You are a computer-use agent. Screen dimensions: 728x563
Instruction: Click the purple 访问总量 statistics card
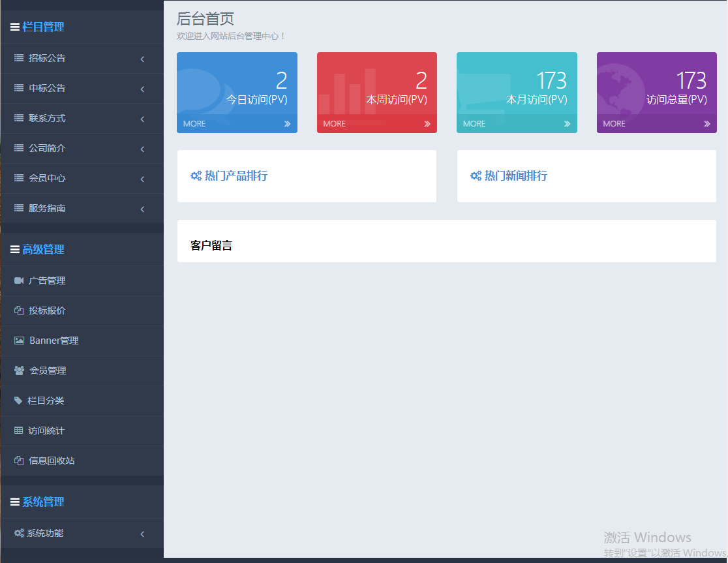click(656, 86)
